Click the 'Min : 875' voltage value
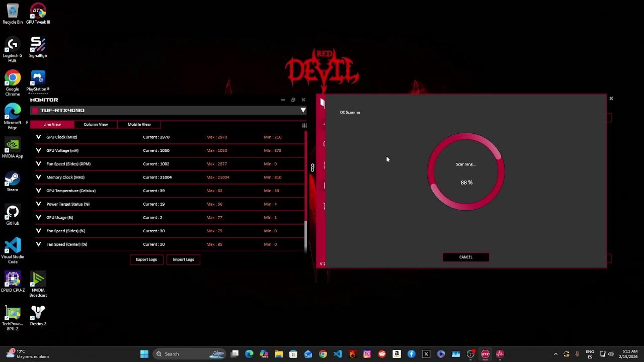 tap(273, 150)
